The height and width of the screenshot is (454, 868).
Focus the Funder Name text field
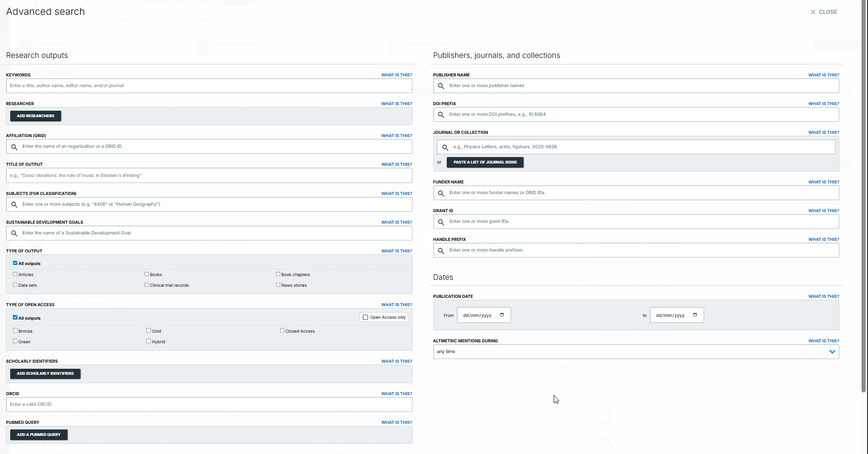(636, 193)
